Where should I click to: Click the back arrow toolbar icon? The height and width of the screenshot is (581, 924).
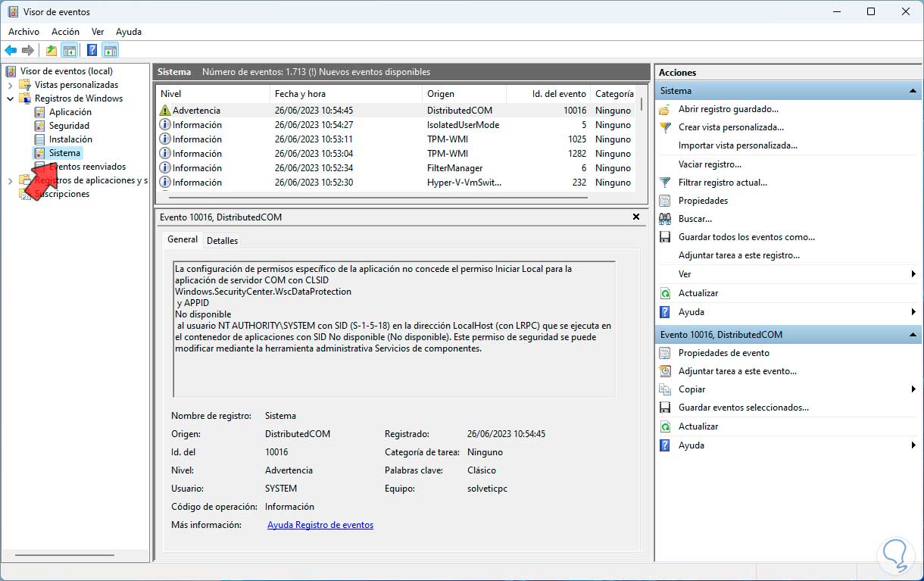11,51
